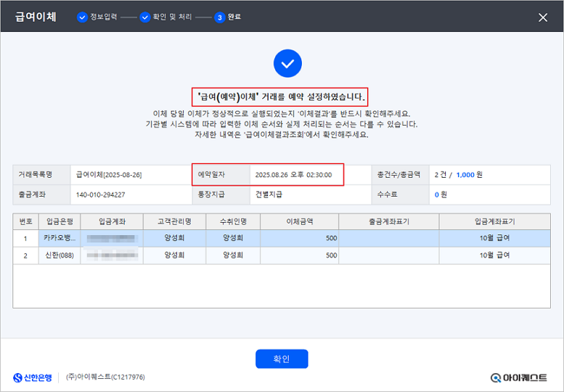
Task: Click the 급여이체 dialog title
Action: [36, 17]
